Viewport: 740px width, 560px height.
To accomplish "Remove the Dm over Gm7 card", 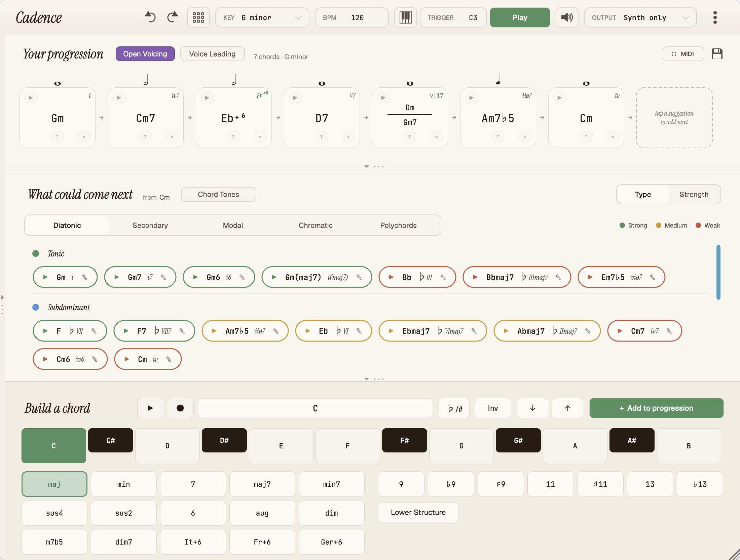I will point(437,137).
